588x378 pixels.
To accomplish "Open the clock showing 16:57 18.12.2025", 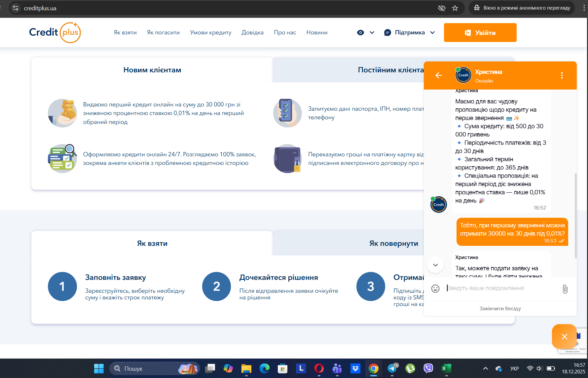I will click(573, 368).
